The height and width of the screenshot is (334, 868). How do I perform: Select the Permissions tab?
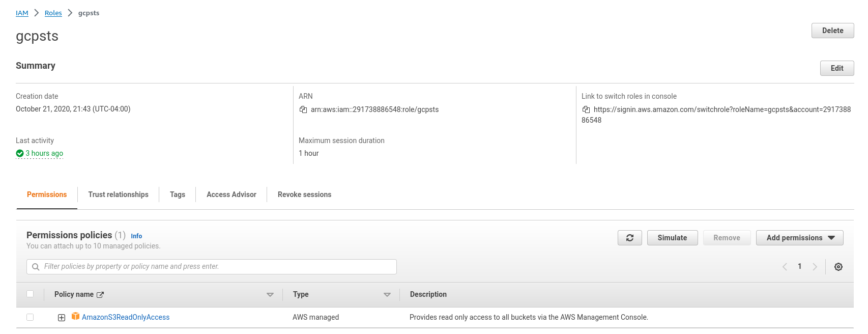pyautogui.click(x=47, y=194)
